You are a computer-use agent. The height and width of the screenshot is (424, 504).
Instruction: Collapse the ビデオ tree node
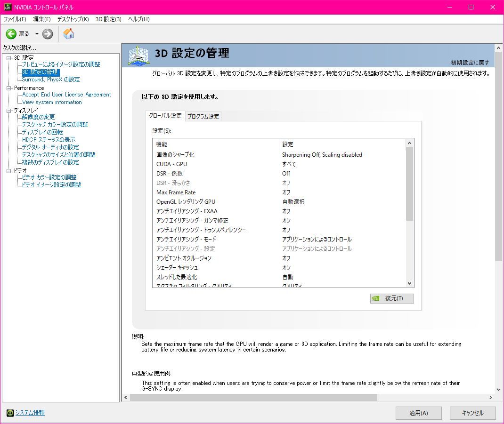pyautogui.click(x=8, y=170)
